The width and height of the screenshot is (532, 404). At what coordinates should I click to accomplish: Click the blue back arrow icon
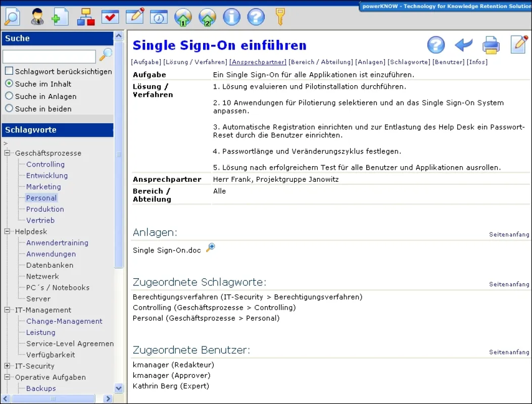click(x=463, y=44)
